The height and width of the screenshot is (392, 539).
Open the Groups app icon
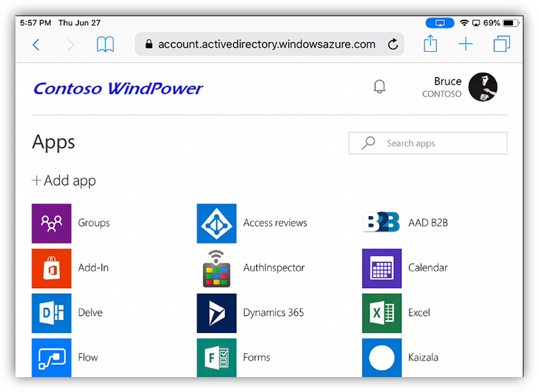click(x=51, y=223)
